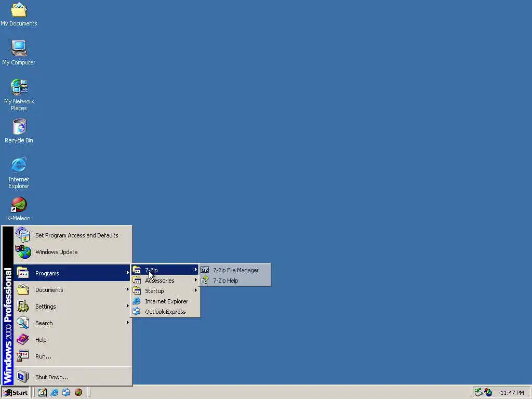
Task: Select the Internet Explorer desktop icon
Action: 19,172
